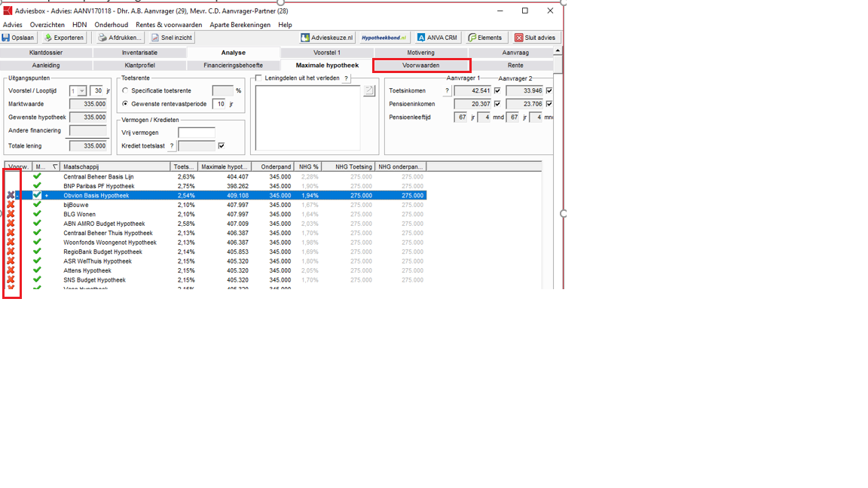Click the red cross for Centraal Beheer Thuis Hypotheek
Viewport: 868px width, 488px height.
11,233
